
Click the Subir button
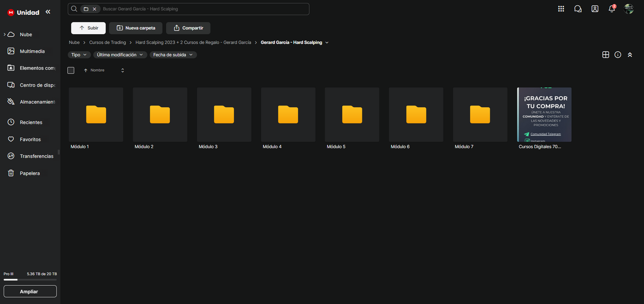pos(88,28)
